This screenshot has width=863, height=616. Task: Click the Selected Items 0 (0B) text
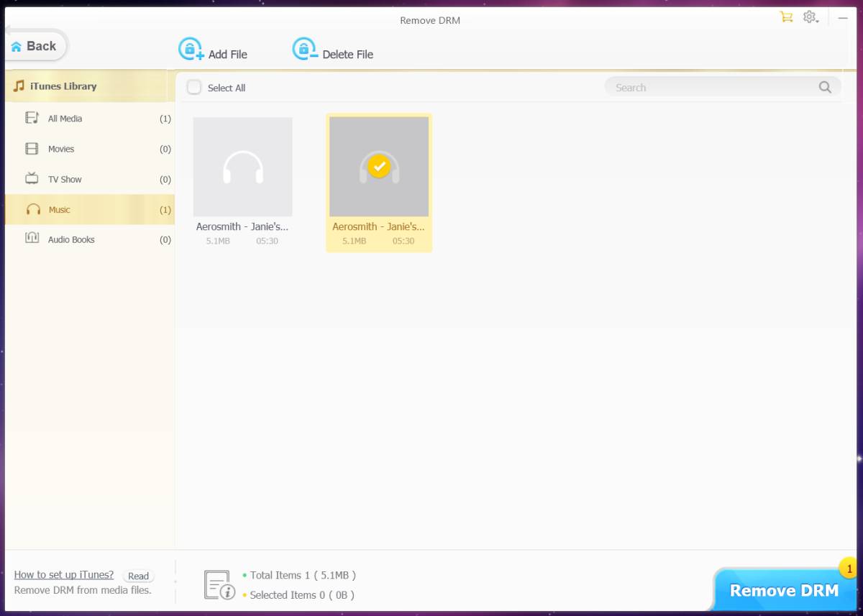pos(302,594)
